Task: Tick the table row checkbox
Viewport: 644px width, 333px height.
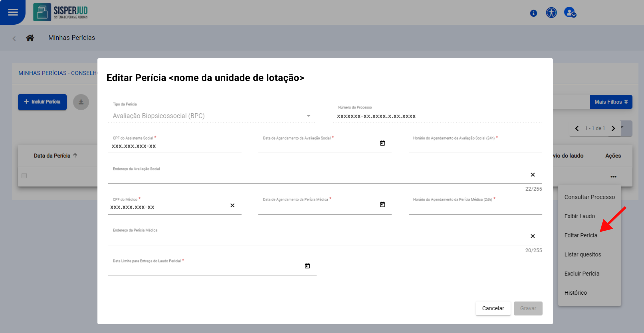Action: pyautogui.click(x=24, y=176)
